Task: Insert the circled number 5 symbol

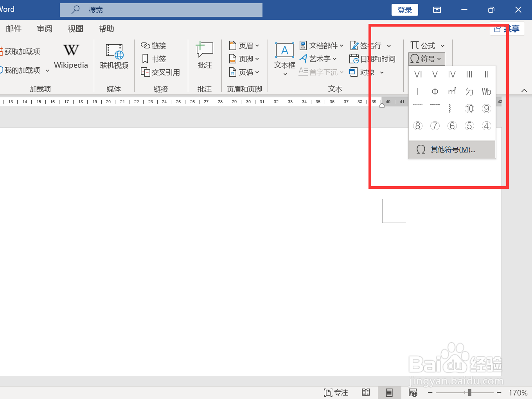Action: (x=469, y=126)
